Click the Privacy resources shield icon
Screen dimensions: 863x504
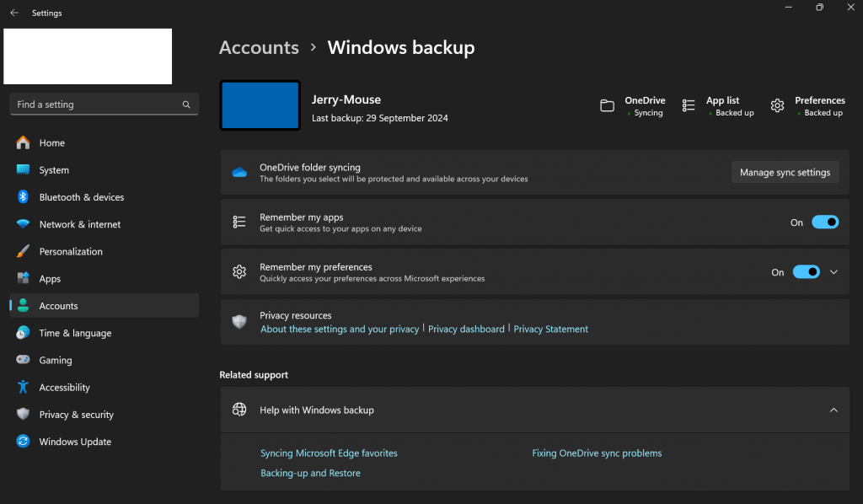click(x=239, y=321)
